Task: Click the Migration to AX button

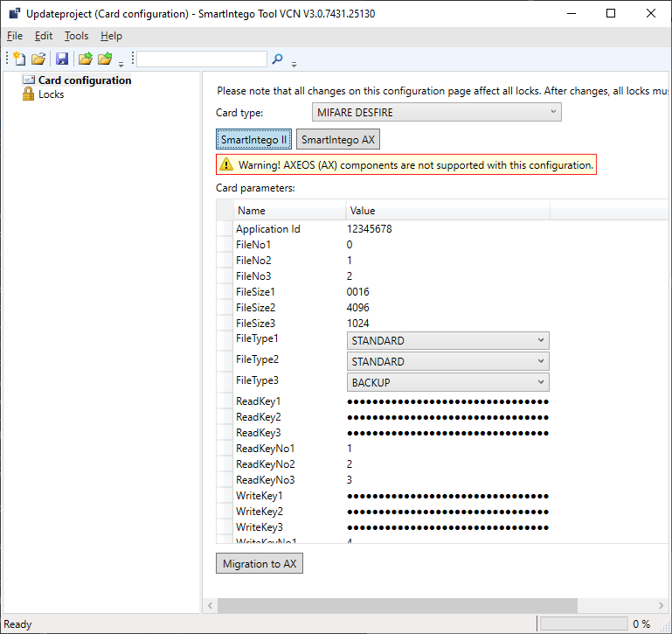Action: click(x=260, y=564)
